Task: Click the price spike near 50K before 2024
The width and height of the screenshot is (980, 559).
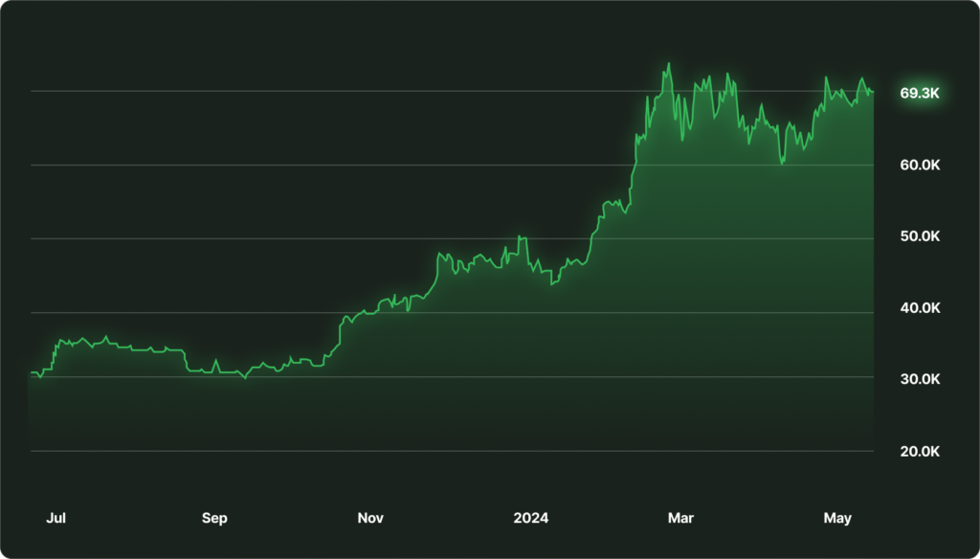Action: point(520,236)
